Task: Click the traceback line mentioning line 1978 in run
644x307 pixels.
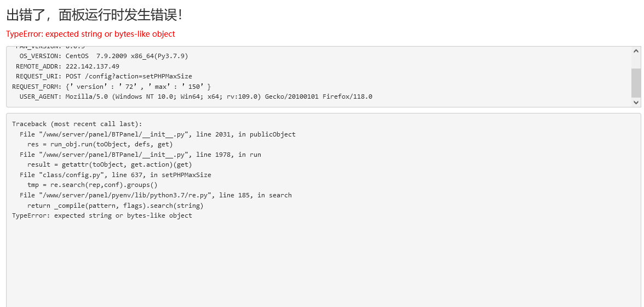Action: (x=140, y=155)
